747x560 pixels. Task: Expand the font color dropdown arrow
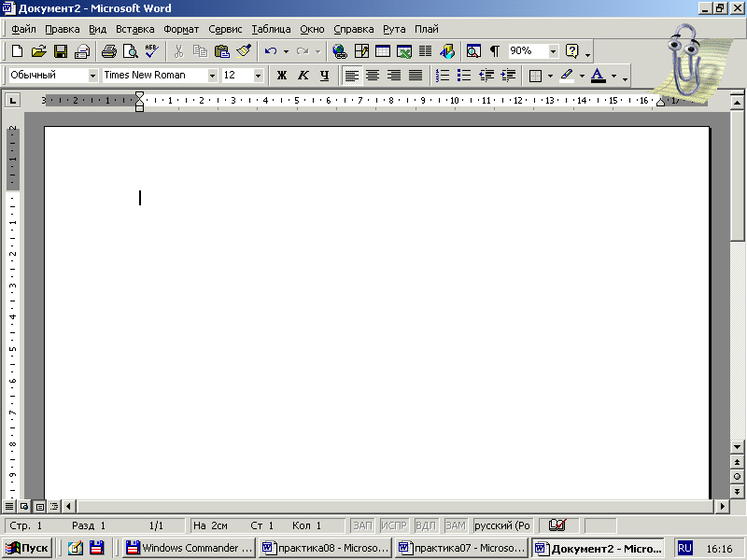pyautogui.click(x=613, y=76)
